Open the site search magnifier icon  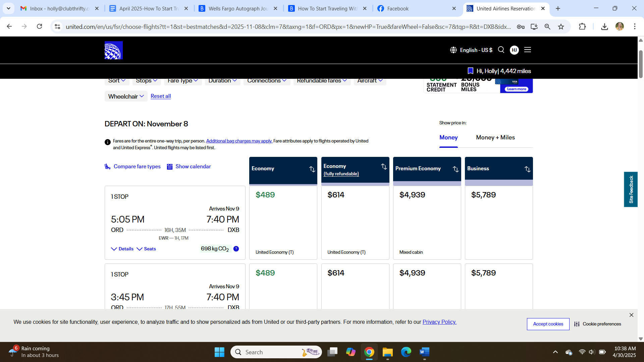click(501, 50)
